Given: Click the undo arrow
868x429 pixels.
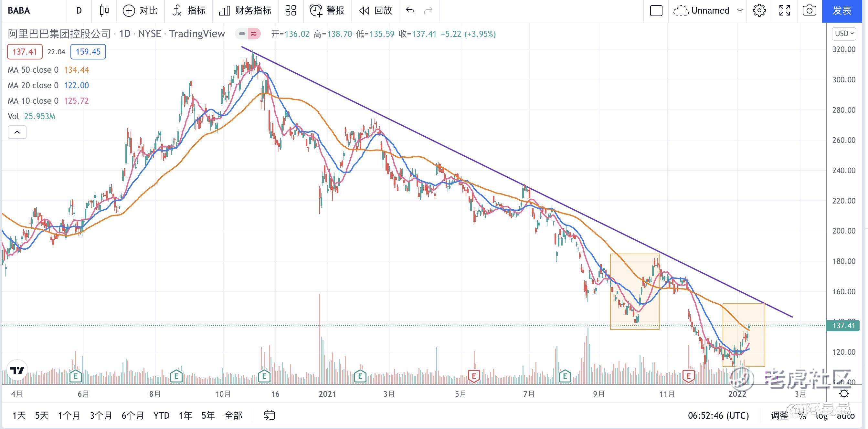Looking at the screenshot, I should point(410,10).
